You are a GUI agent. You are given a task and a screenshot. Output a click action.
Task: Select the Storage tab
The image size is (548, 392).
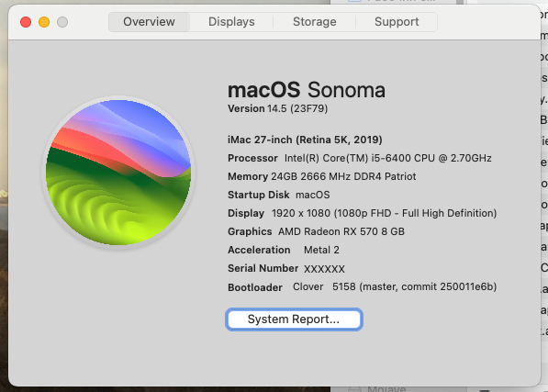tap(314, 22)
